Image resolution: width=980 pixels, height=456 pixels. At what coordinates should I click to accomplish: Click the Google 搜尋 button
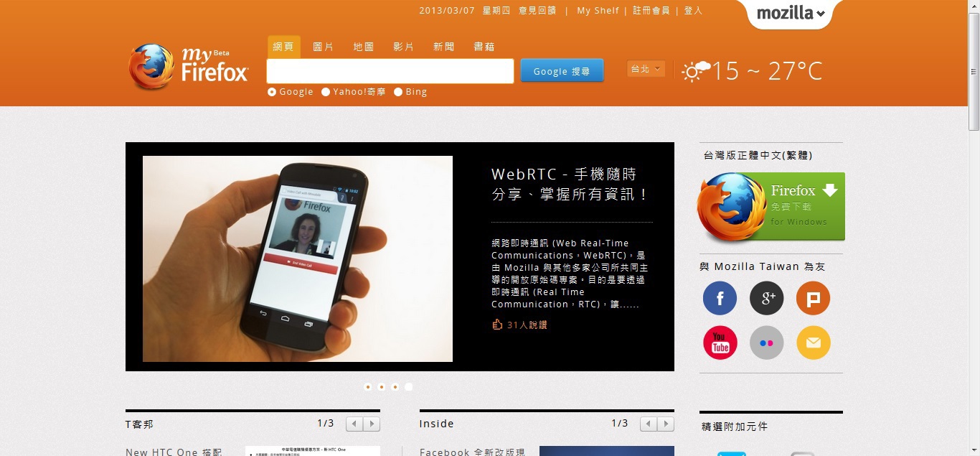tap(562, 70)
